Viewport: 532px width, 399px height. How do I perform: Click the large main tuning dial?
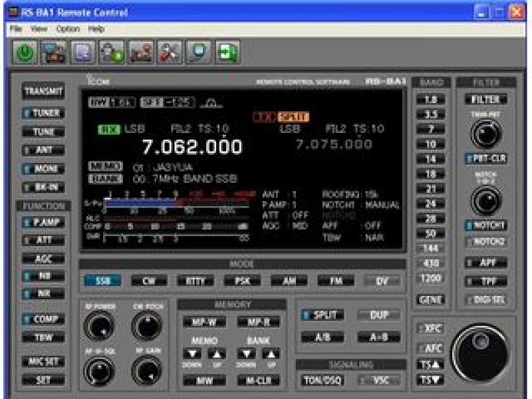coord(480,353)
